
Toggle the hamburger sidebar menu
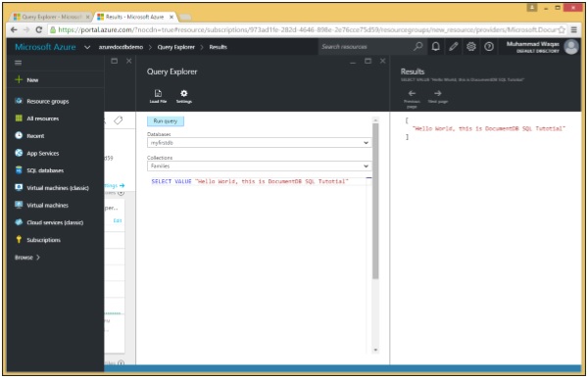coord(18,63)
